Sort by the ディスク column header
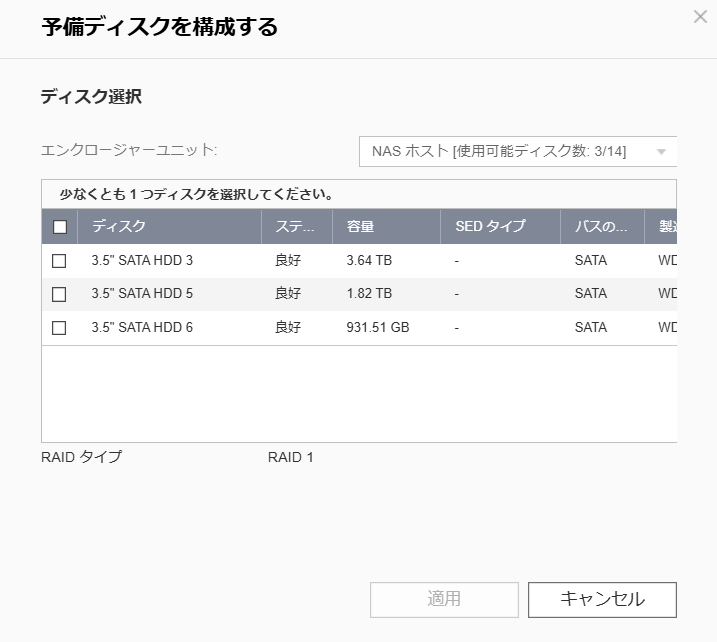The height and width of the screenshot is (642, 717). click(119, 227)
